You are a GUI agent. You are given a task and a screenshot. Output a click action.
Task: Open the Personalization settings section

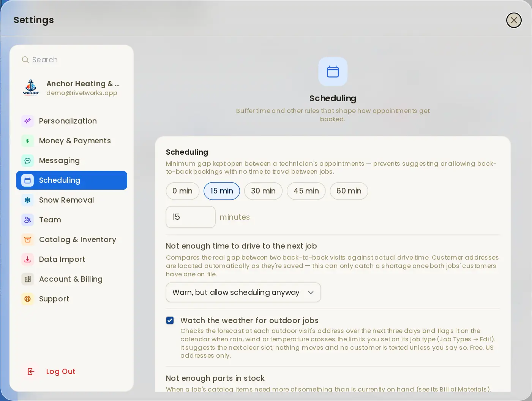[x=72, y=121]
